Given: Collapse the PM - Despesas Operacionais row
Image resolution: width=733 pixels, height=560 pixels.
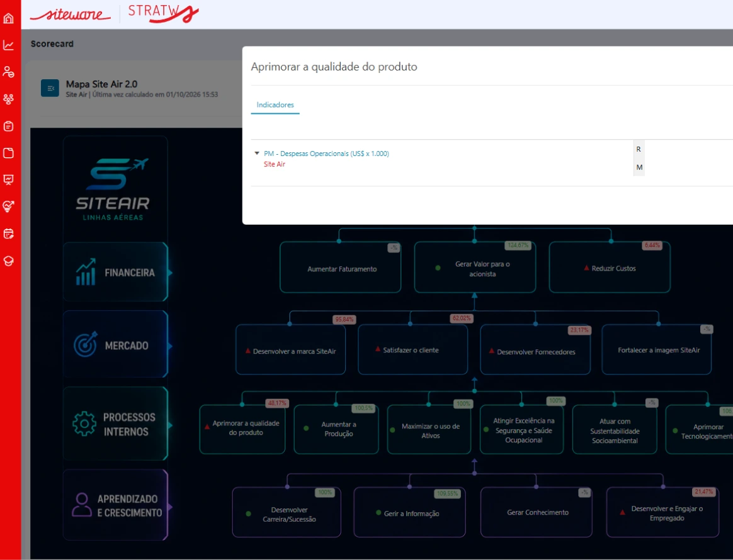Looking at the screenshot, I should (x=257, y=153).
